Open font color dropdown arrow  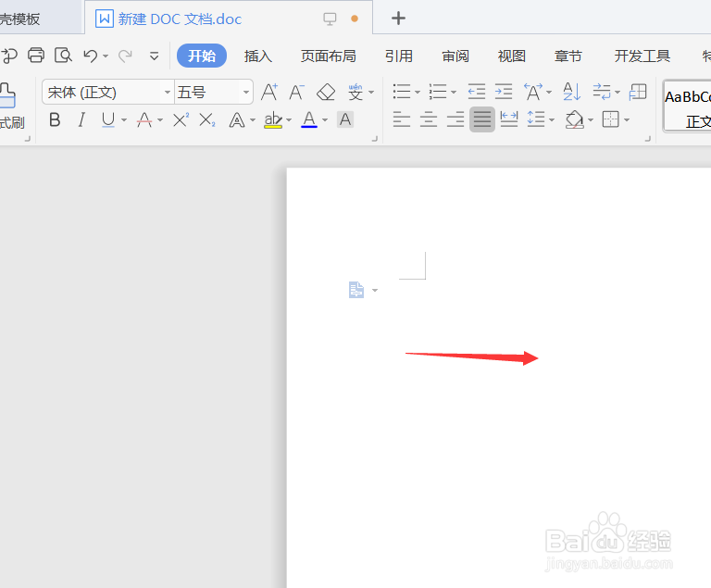point(325,120)
